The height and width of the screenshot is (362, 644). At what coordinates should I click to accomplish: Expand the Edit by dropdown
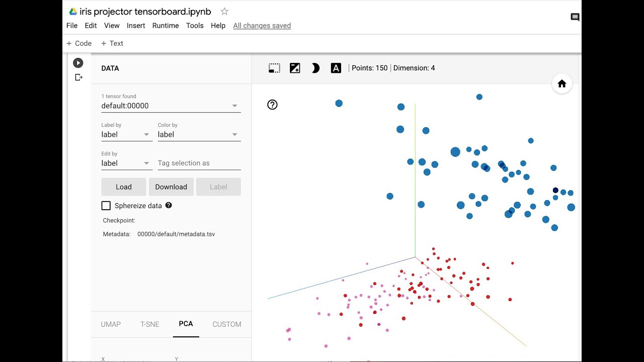[x=127, y=163]
